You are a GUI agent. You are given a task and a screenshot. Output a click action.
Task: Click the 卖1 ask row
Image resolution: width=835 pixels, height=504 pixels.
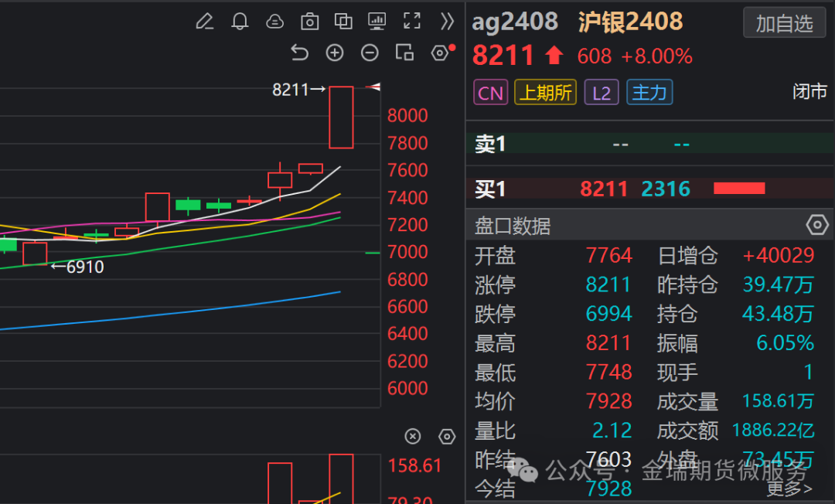click(649, 144)
